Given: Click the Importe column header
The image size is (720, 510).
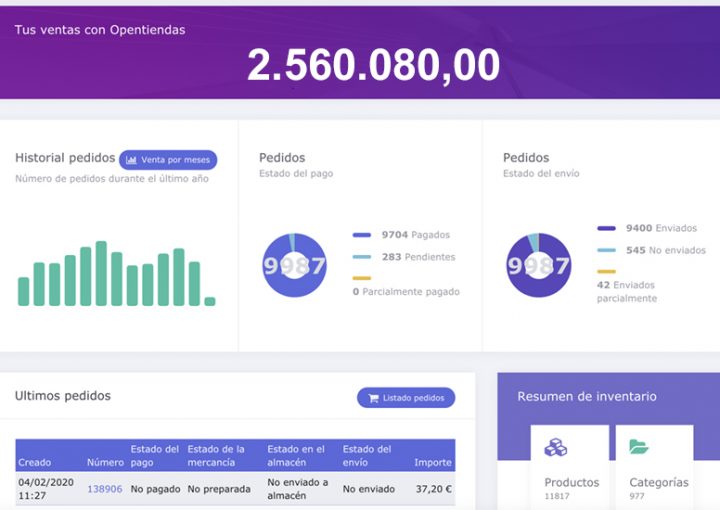Looking at the screenshot, I should pyautogui.click(x=433, y=462).
